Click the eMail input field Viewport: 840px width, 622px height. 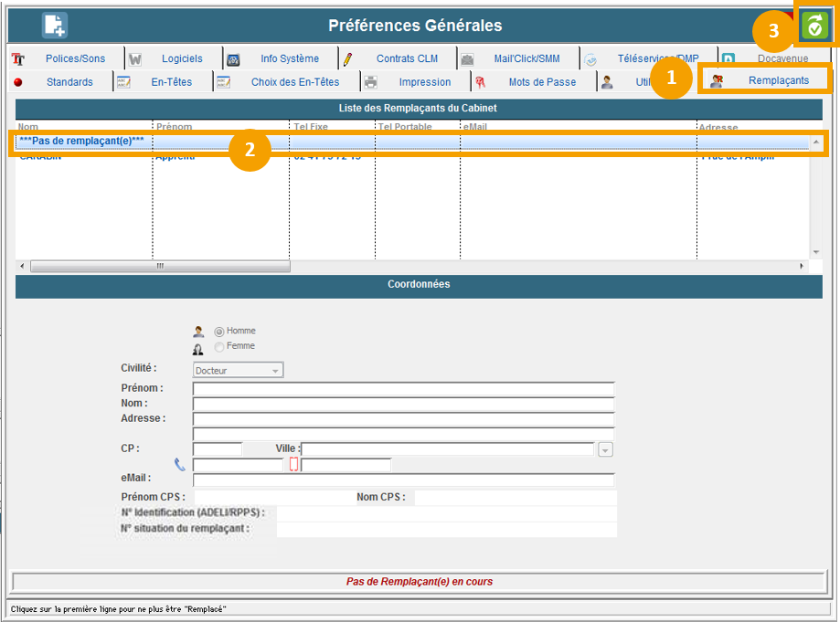(403, 480)
